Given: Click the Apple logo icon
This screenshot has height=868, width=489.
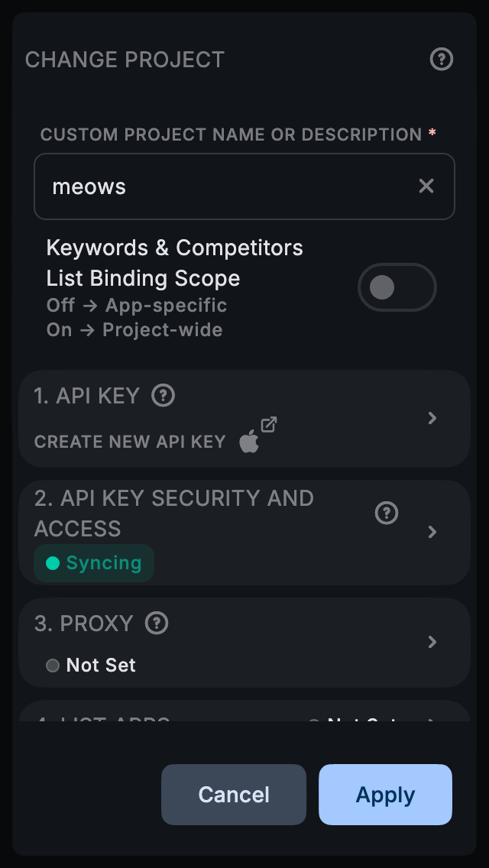Looking at the screenshot, I should [249, 442].
